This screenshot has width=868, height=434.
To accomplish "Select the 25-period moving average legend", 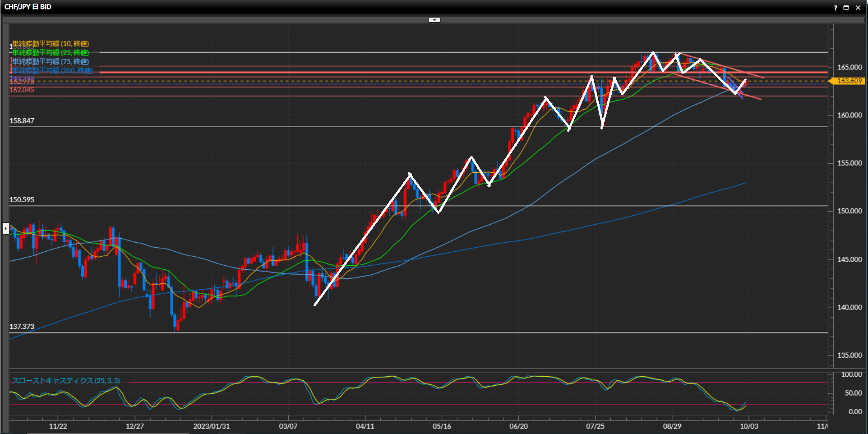I will 51,53.
